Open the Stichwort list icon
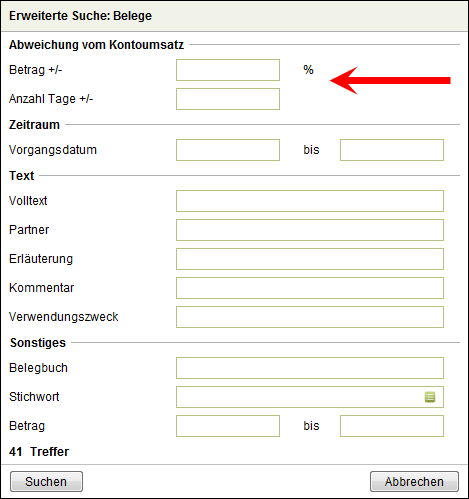The width and height of the screenshot is (469, 499). tap(430, 397)
